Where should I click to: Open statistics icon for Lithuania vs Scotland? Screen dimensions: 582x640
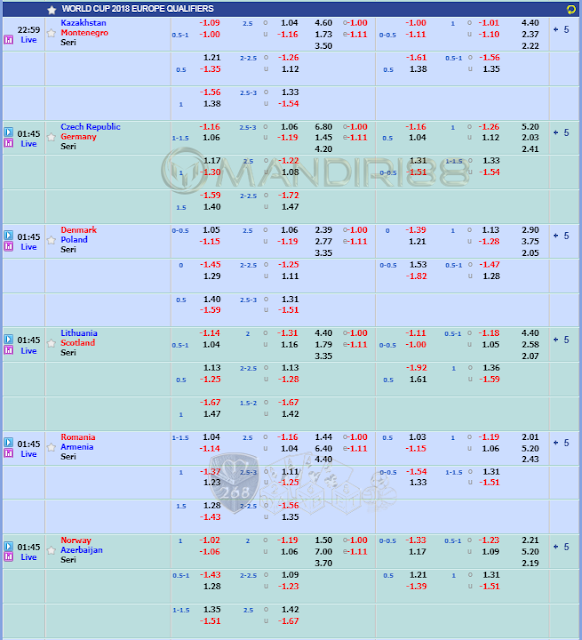point(9,350)
